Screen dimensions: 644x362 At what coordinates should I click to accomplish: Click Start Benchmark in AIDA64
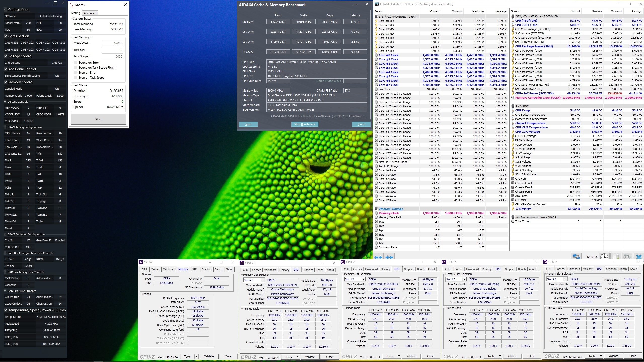(305, 124)
